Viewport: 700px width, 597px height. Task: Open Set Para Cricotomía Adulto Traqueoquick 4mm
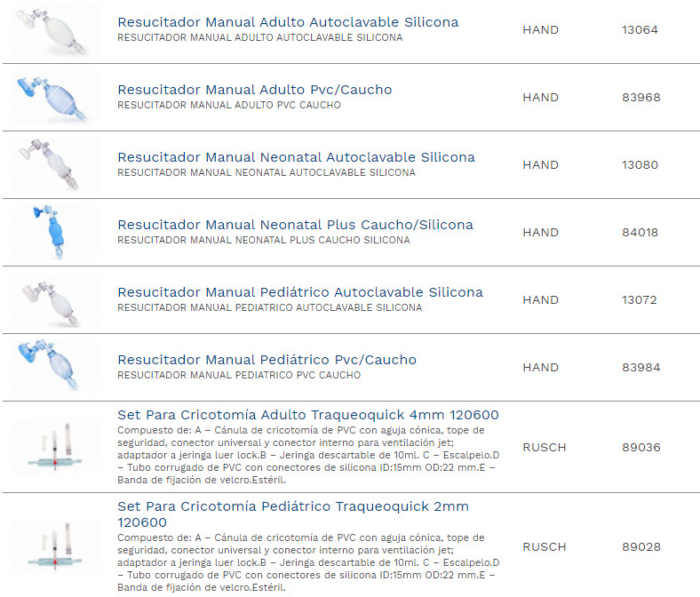[x=307, y=415]
